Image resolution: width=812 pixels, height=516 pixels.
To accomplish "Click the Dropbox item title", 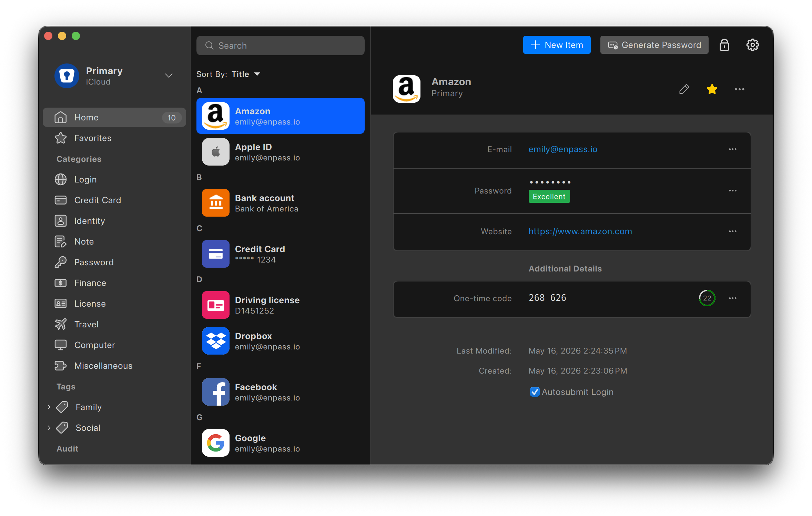I will click(x=253, y=336).
